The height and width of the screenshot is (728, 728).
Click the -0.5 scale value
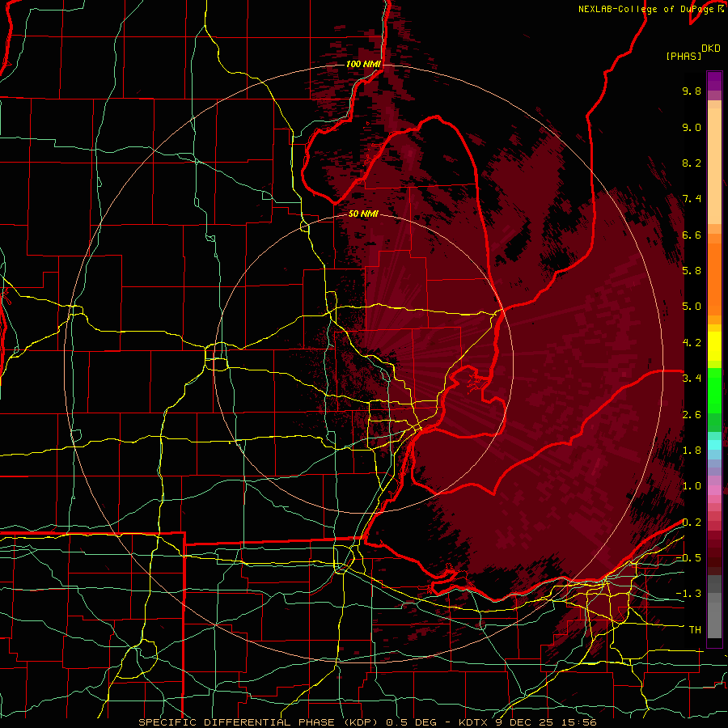pyautogui.click(x=688, y=558)
